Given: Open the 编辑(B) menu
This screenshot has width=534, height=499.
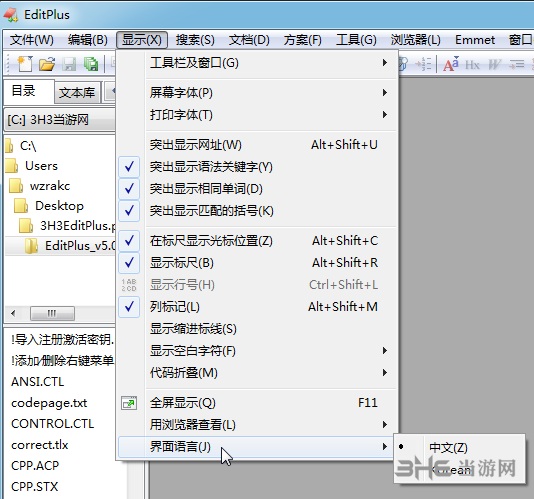Looking at the screenshot, I should pos(88,40).
